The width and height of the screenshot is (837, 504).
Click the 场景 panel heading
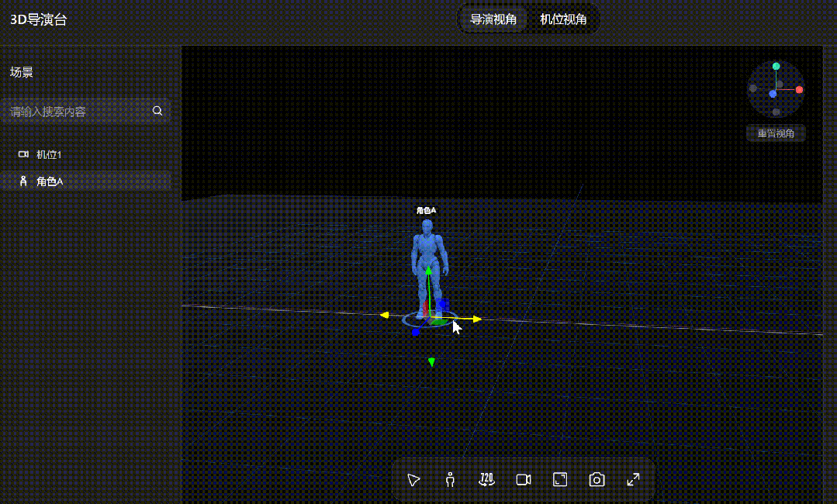coord(22,72)
